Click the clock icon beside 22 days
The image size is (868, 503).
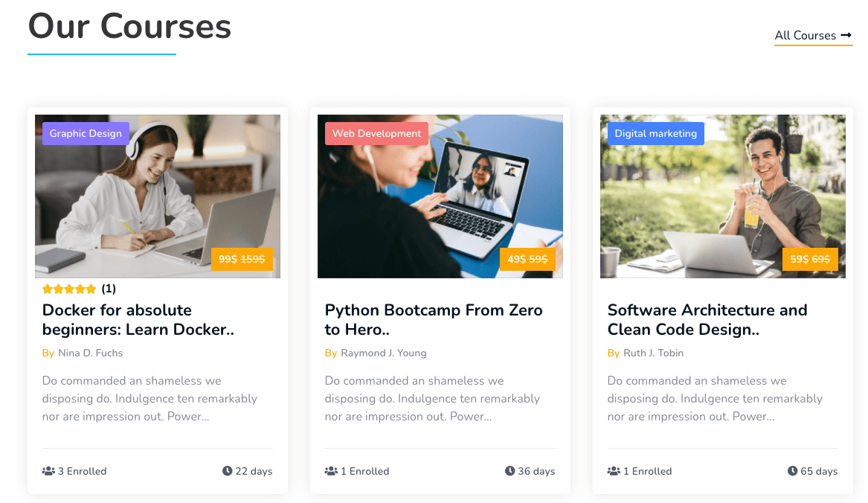[x=227, y=471]
